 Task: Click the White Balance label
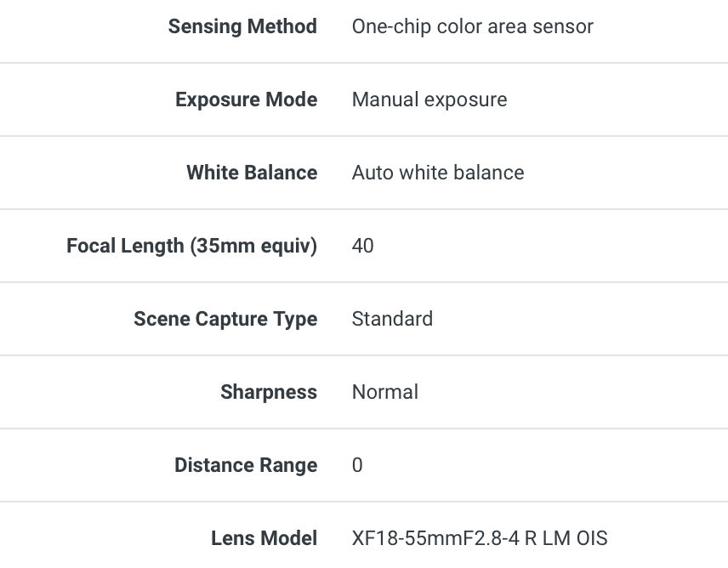pos(252,173)
